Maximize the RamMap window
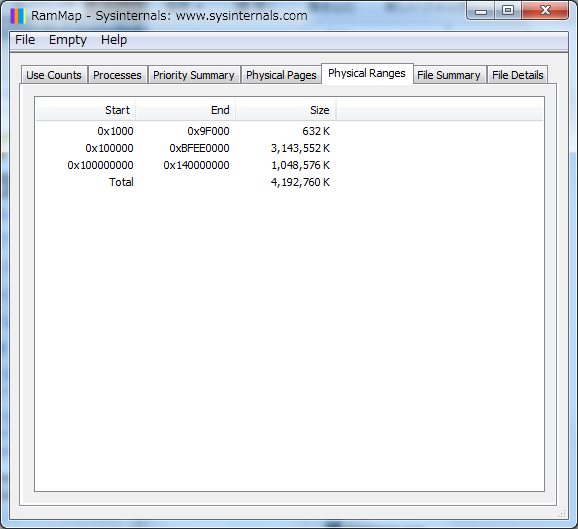The height and width of the screenshot is (529, 578). [x=508, y=11]
